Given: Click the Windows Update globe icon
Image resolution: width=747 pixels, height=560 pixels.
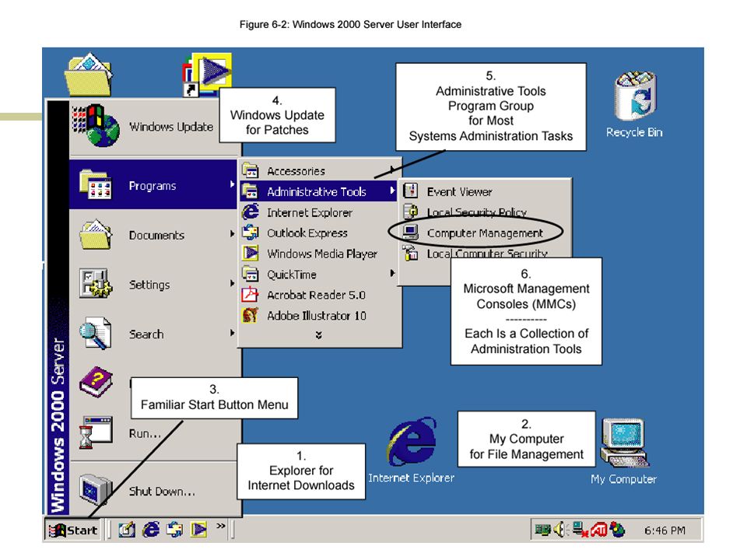Looking at the screenshot, I should point(96,126).
